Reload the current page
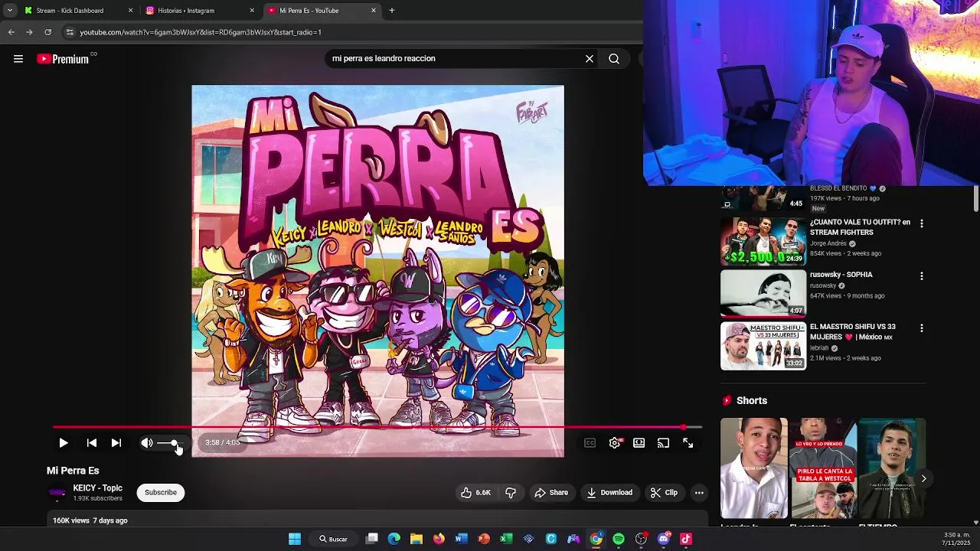Viewport: 980px width, 551px height. 47,32
